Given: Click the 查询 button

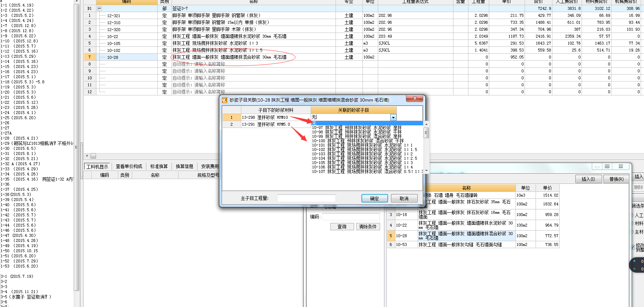Looking at the screenshot, I should click(342, 227).
